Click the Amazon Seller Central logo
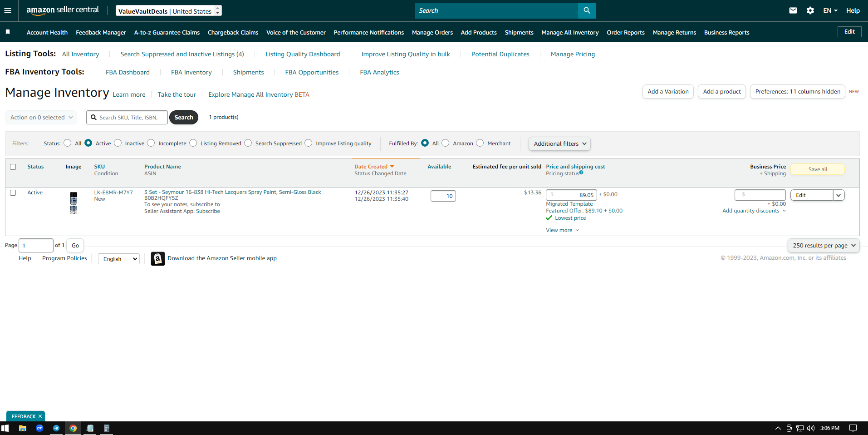Screen dimensions: 868x435 click(63, 10)
